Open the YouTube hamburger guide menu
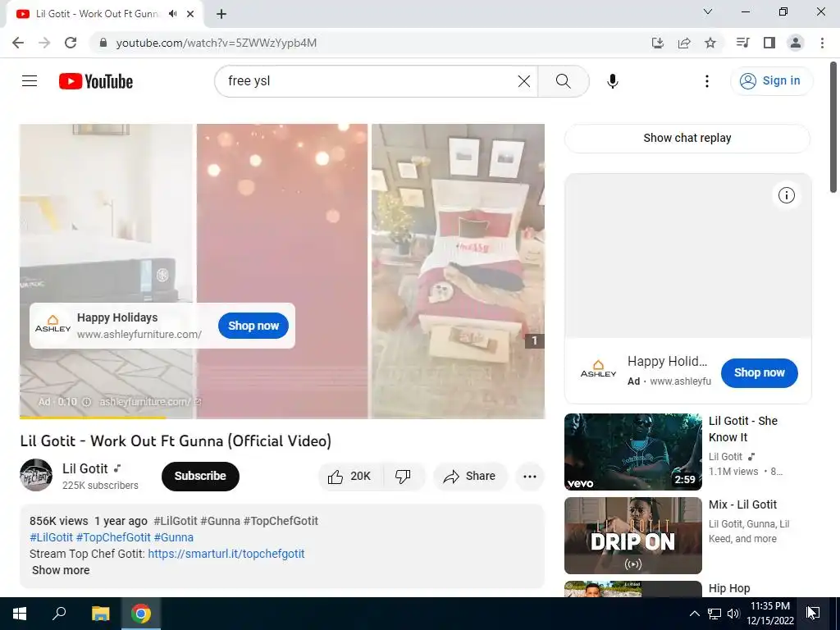This screenshot has height=630, width=840. tap(30, 81)
